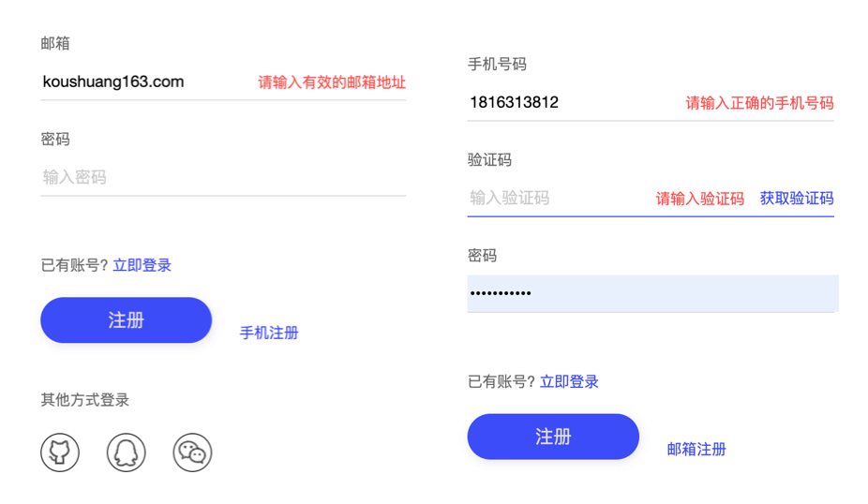Click the 手机号码 field label
The image size is (868, 504).
pyautogui.click(x=497, y=65)
